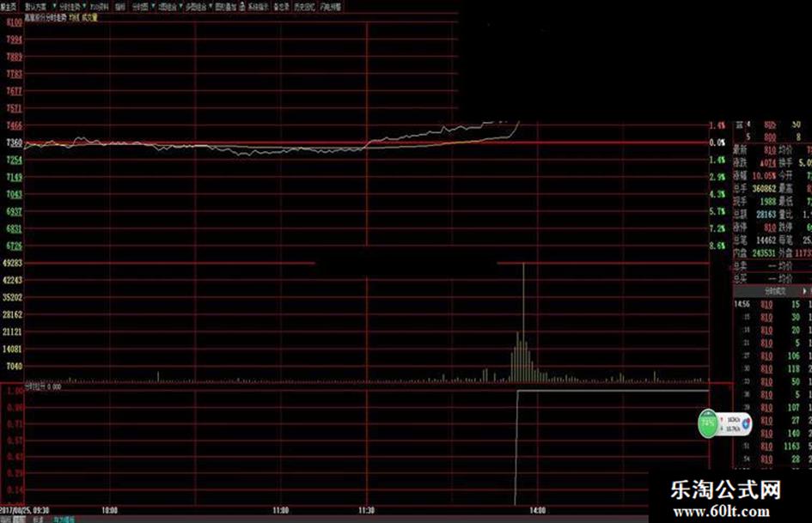Click the 0.0% label on the right axis
Image resolution: width=812 pixels, height=523 pixels.
pos(717,143)
